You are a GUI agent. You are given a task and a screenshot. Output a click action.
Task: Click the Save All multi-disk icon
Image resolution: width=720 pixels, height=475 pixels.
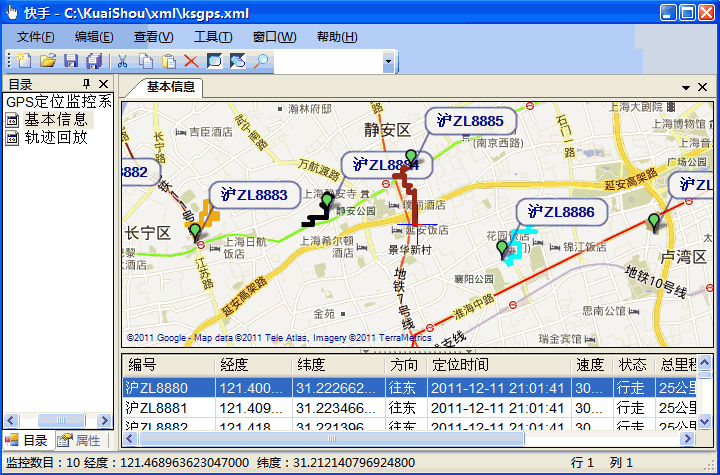point(94,61)
